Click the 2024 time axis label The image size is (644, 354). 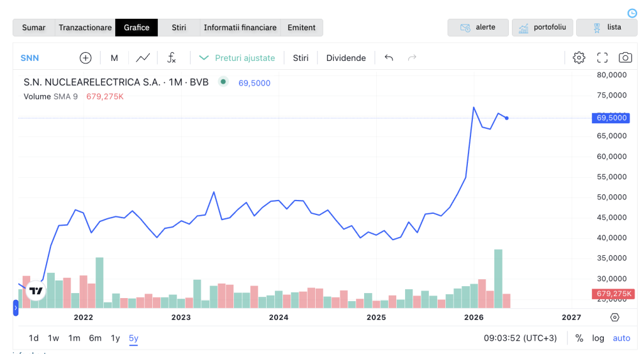click(279, 317)
